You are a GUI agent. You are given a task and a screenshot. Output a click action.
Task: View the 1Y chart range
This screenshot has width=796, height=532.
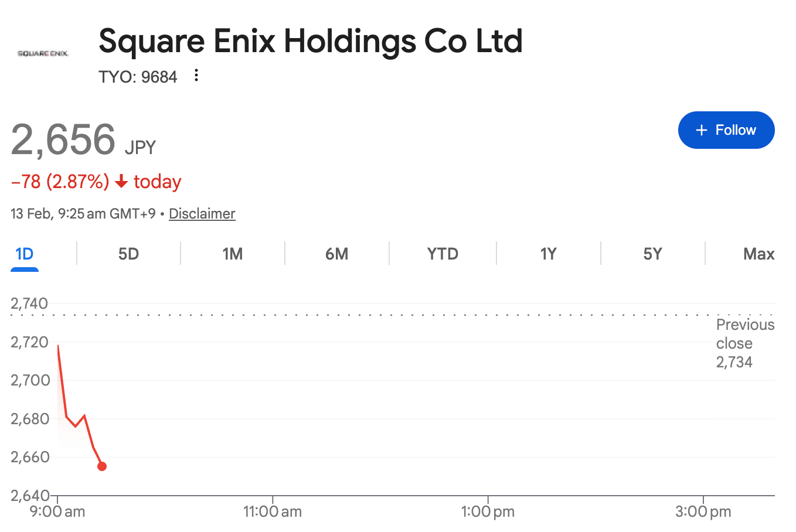point(548,254)
